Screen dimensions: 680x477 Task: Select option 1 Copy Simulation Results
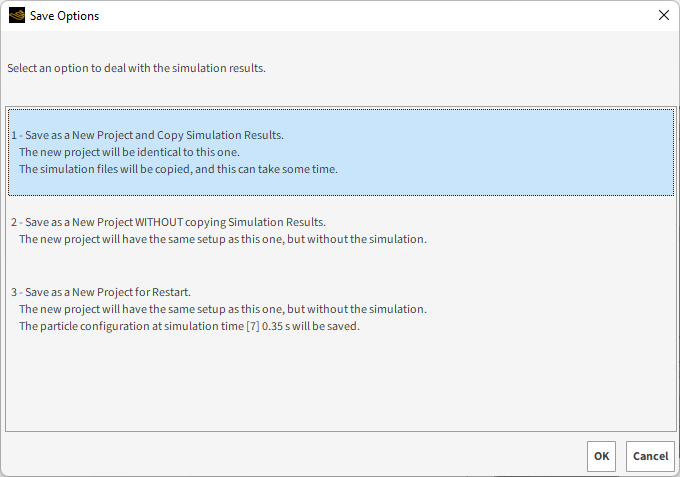coord(341,152)
